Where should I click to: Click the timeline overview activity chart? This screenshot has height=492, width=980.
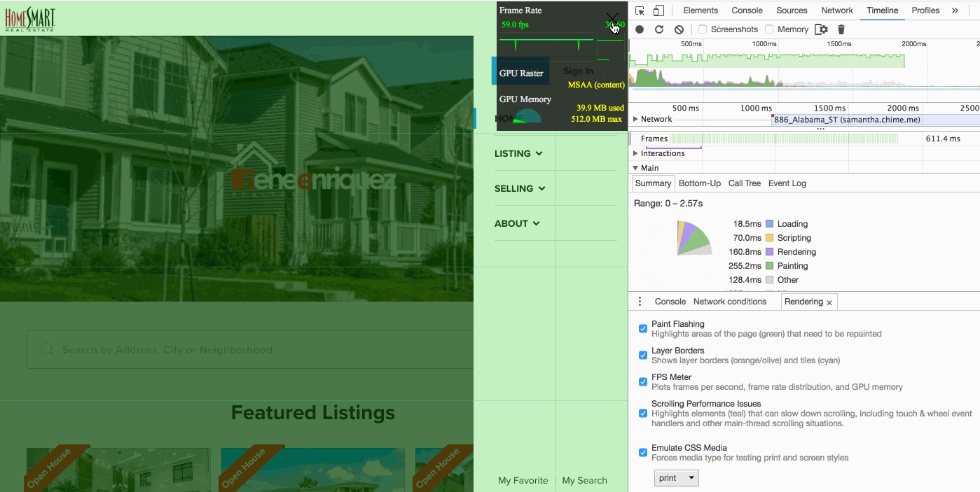[x=768, y=69]
